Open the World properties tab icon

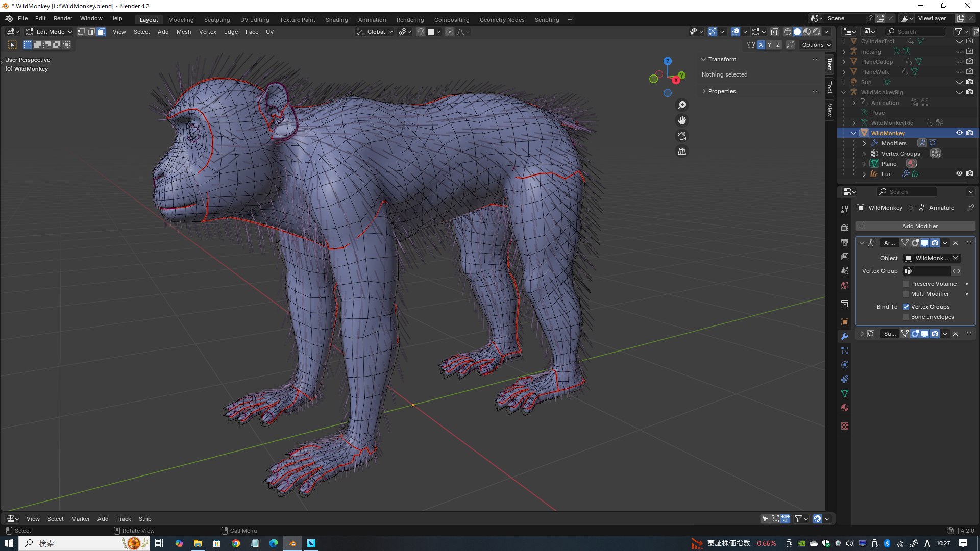pyautogui.click(x=845, y=285)
